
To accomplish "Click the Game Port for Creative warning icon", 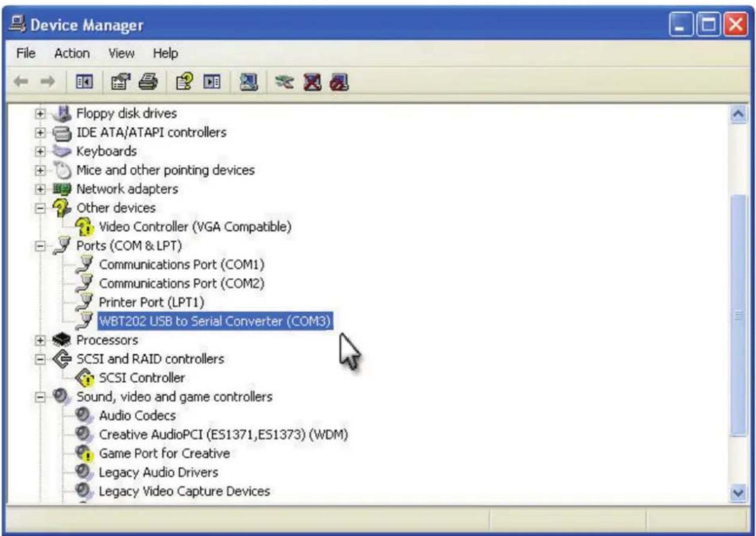I will coord(85,453).
